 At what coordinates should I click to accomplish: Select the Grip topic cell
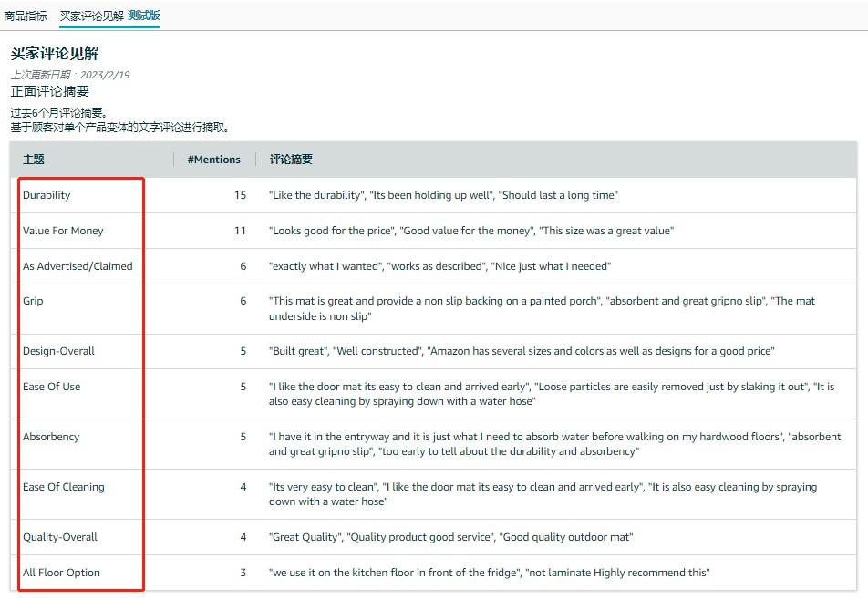33,301
